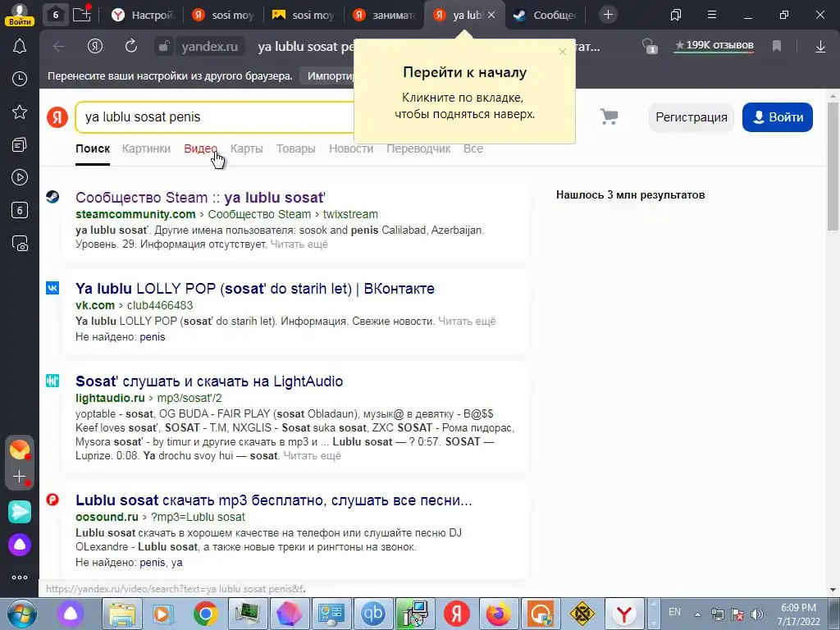Open the Windows Start button
The image size is (840, 630).
coord(21,614)
